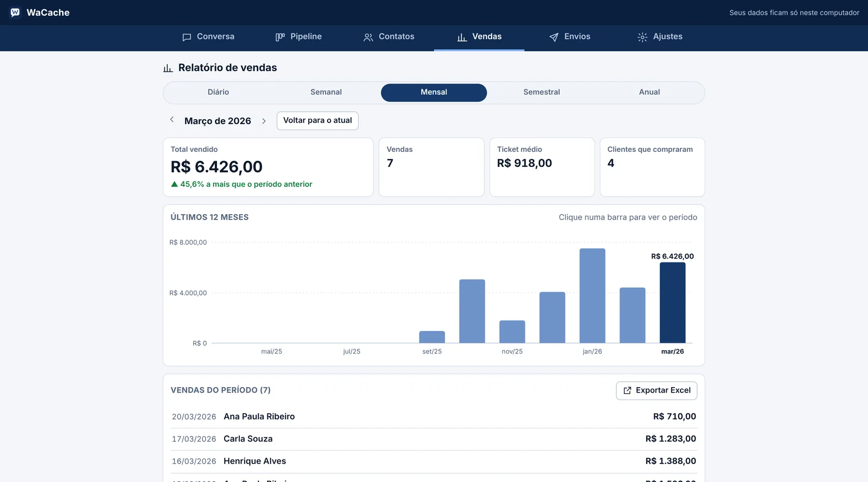Switch to the Pipeline tab

click(x=298, y=37)
